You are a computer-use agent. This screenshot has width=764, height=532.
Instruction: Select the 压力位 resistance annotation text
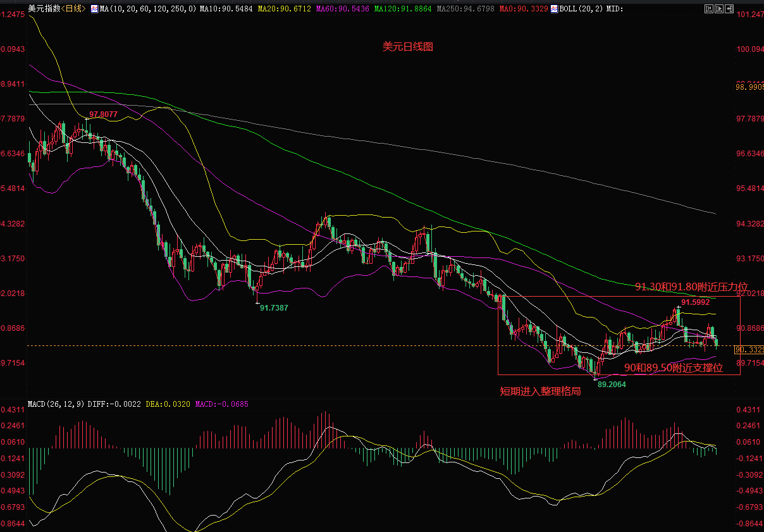click(x=691, y=287)
